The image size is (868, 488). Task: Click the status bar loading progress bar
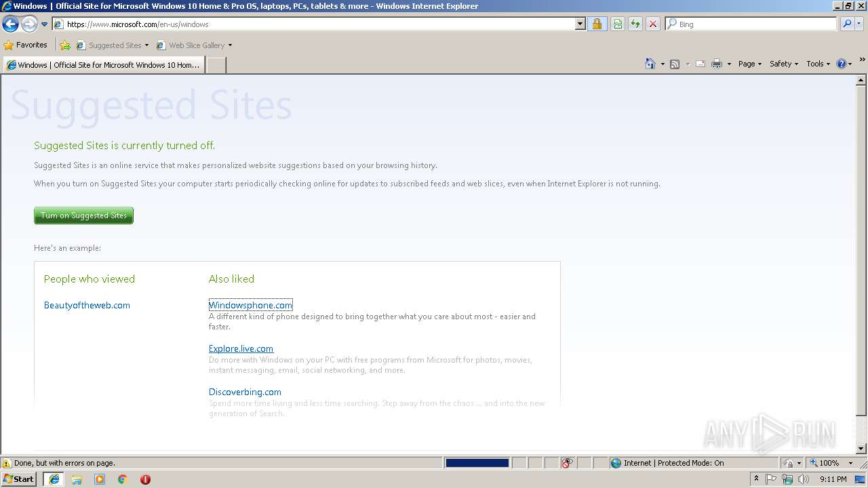[x=477, y=463]
